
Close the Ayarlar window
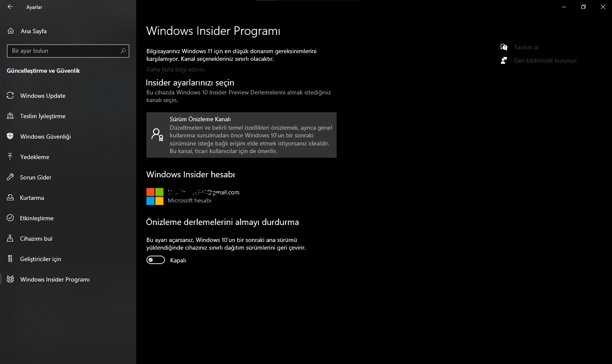pos(603,7)
